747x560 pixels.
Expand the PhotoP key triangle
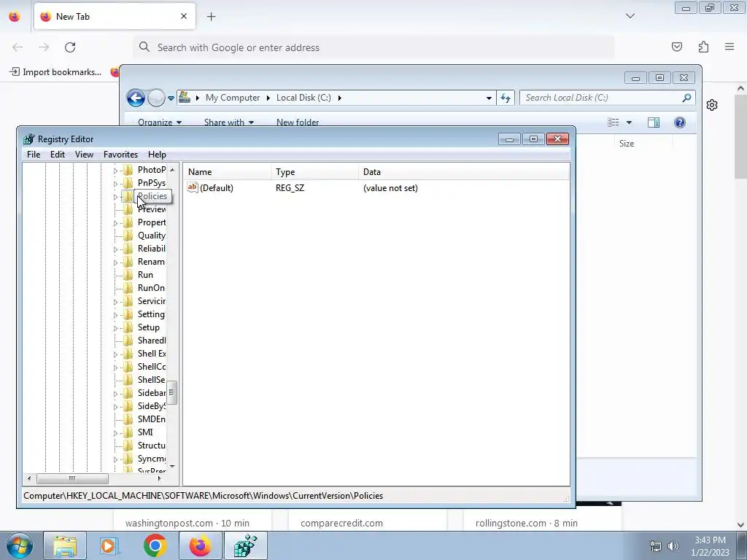click(115, 171)
